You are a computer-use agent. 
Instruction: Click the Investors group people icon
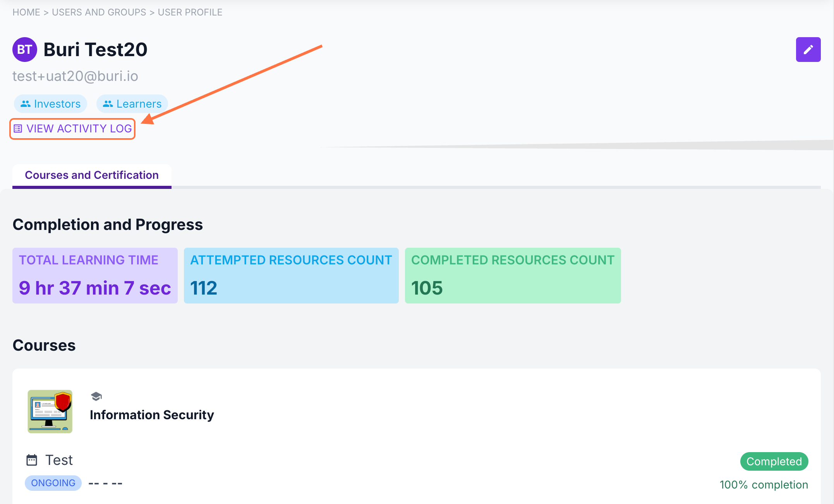click(26, 104)
